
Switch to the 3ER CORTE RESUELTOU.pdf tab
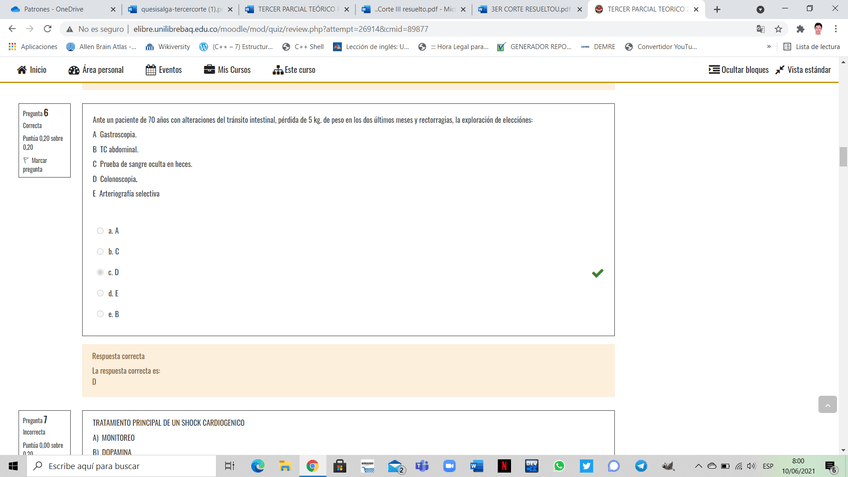point(530,9)
